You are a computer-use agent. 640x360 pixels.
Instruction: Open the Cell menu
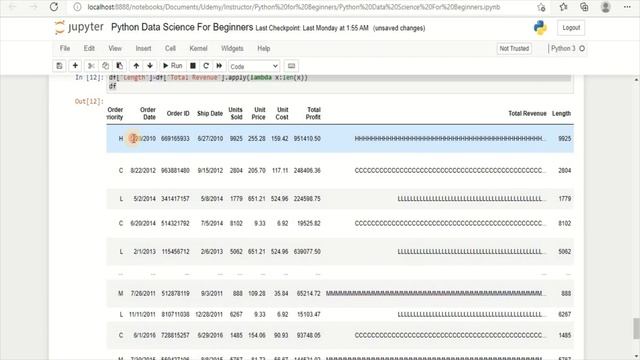point(170,48)
